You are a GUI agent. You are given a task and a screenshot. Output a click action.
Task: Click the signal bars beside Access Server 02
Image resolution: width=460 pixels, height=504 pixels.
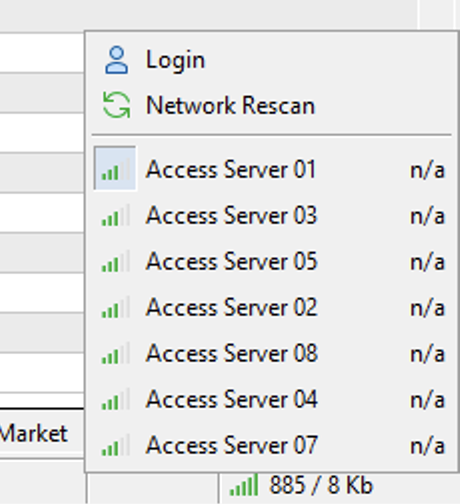(x=115, y=307)
